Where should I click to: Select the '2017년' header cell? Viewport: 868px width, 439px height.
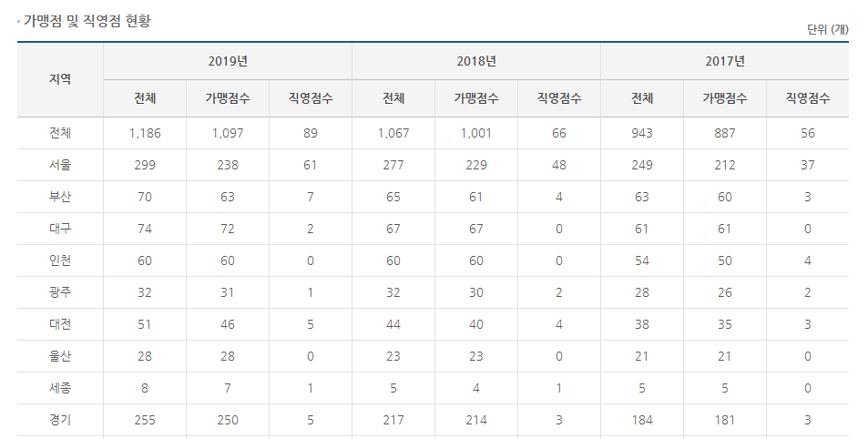coord(725,61)
